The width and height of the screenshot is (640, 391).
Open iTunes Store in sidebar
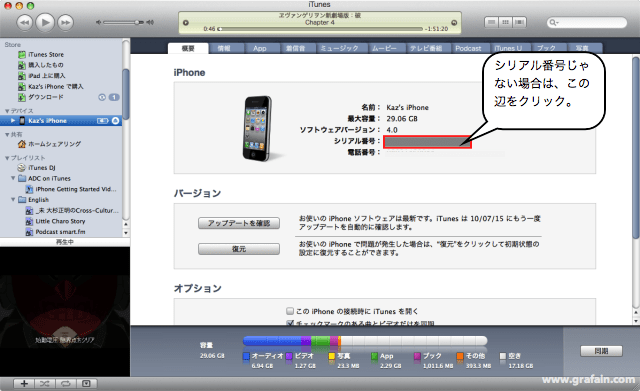(46, 54)
